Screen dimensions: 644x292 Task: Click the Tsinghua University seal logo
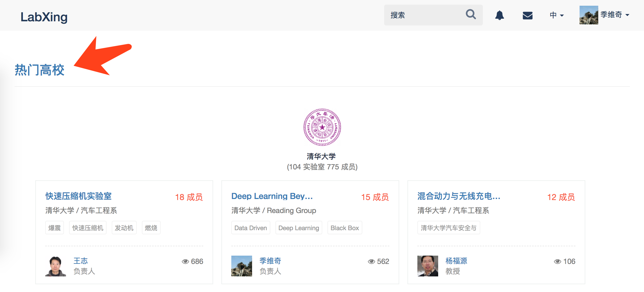[x=322, y=127]
